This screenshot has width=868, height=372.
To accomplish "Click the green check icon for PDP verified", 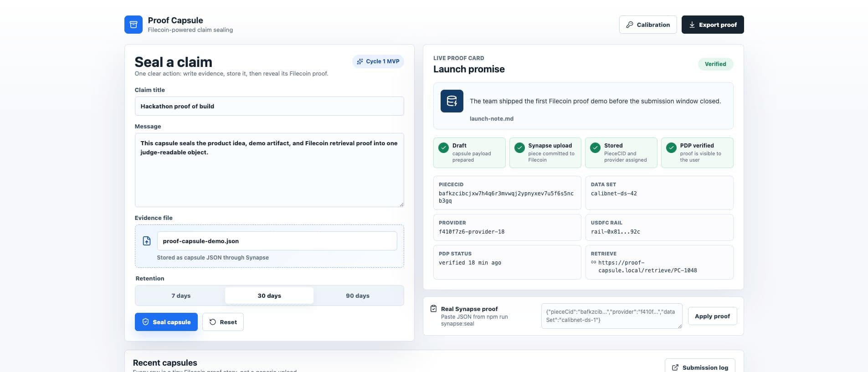I will [671, 148].
